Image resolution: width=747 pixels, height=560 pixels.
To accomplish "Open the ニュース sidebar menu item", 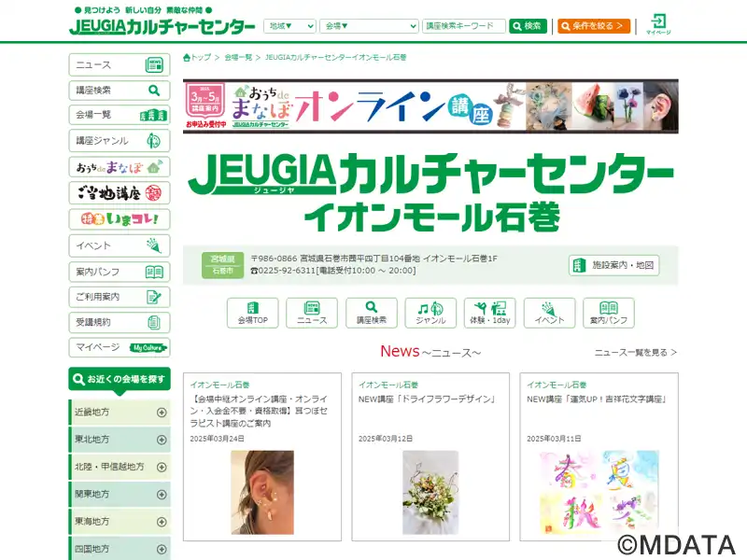I will (x=120, y=64).
